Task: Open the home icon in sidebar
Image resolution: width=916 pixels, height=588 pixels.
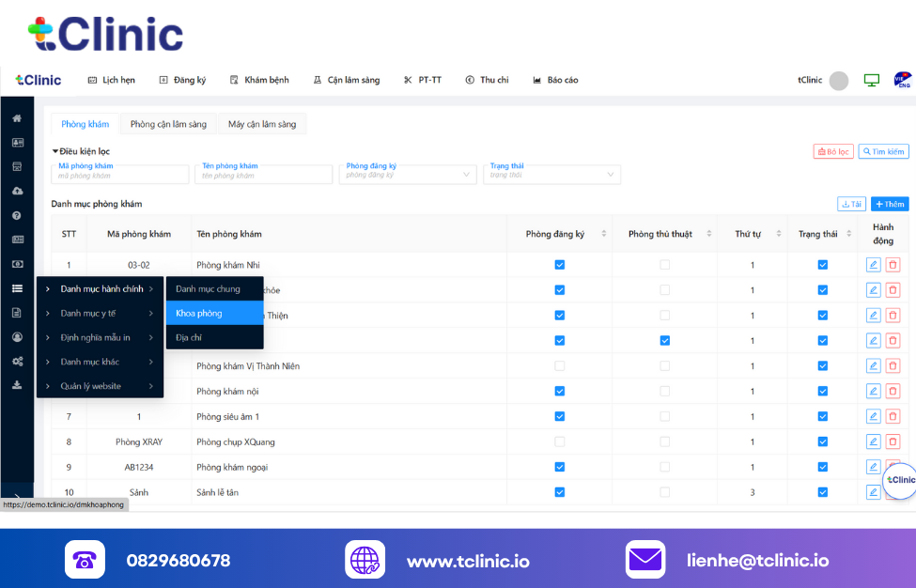Action: 17,118
